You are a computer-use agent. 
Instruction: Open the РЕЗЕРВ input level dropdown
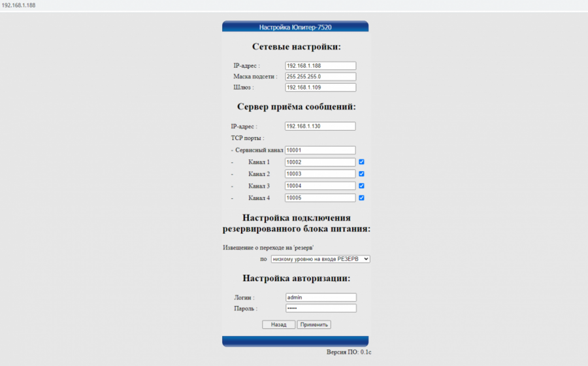320,259
